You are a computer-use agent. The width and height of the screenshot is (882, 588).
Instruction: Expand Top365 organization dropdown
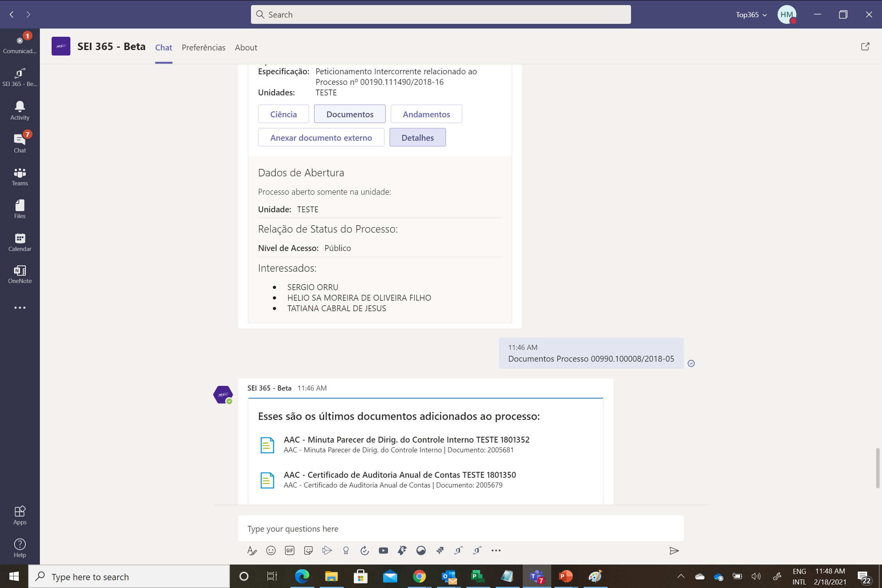click(x=751, y=15)
